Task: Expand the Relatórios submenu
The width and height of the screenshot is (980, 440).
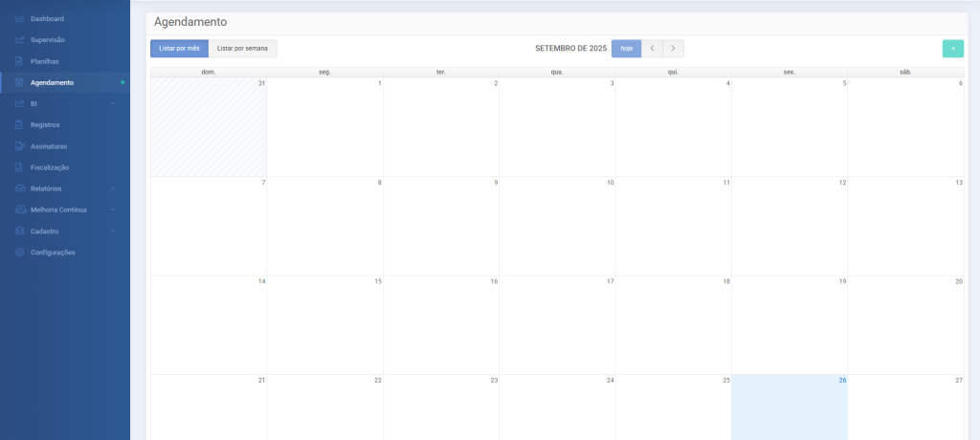Action: click(x=113, y=188)
